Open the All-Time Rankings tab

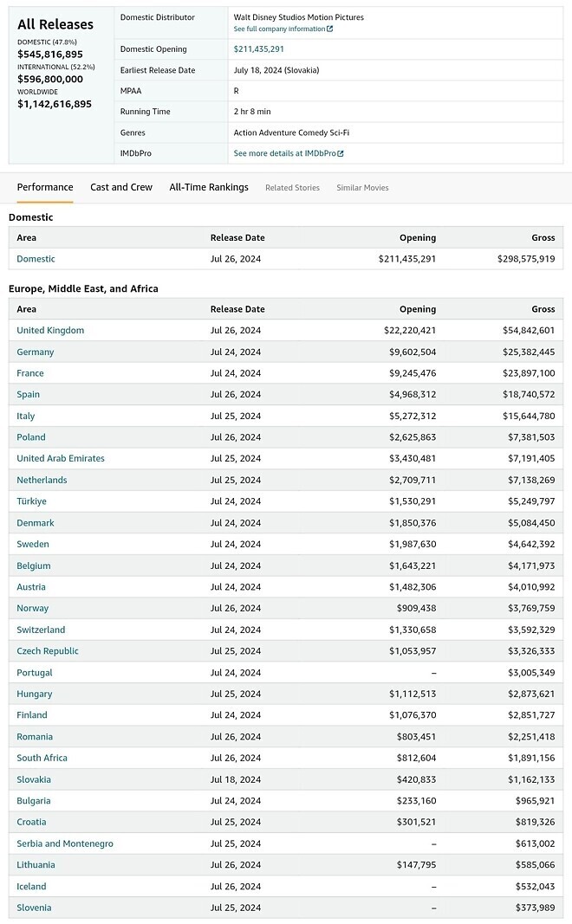click(209, 187)
